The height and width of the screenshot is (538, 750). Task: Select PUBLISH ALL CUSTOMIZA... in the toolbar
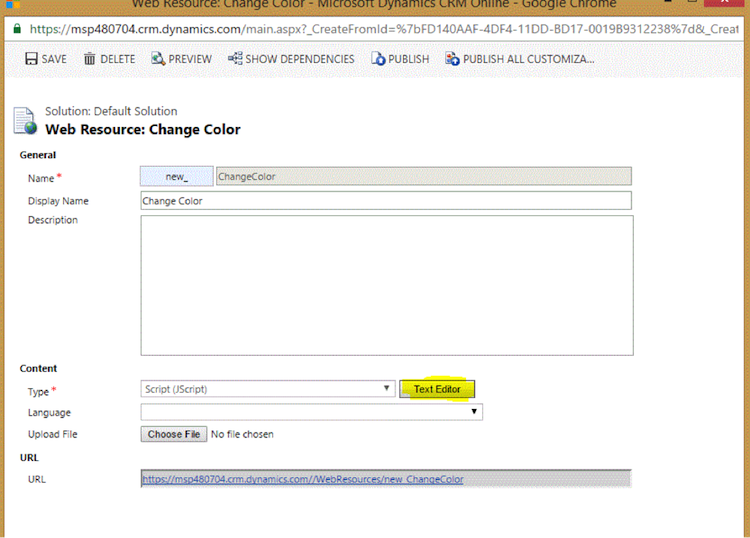(x=529, y=59)
